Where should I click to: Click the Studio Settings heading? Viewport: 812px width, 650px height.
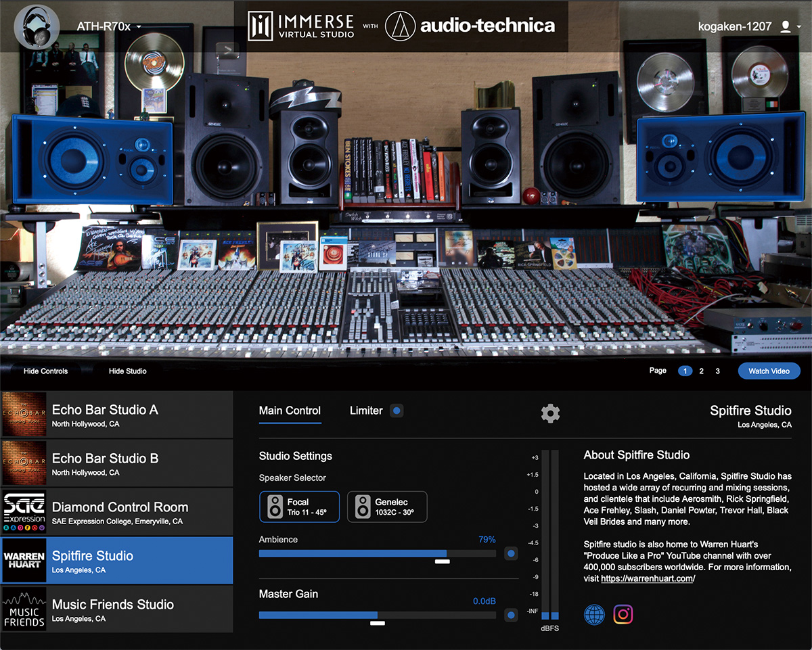296,456
